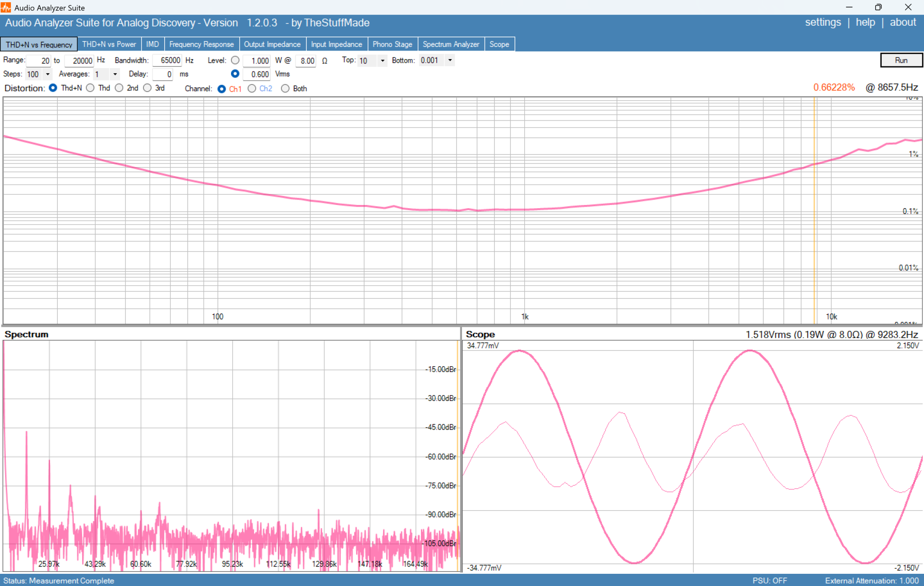Open the IMD tab

(152, 44)
